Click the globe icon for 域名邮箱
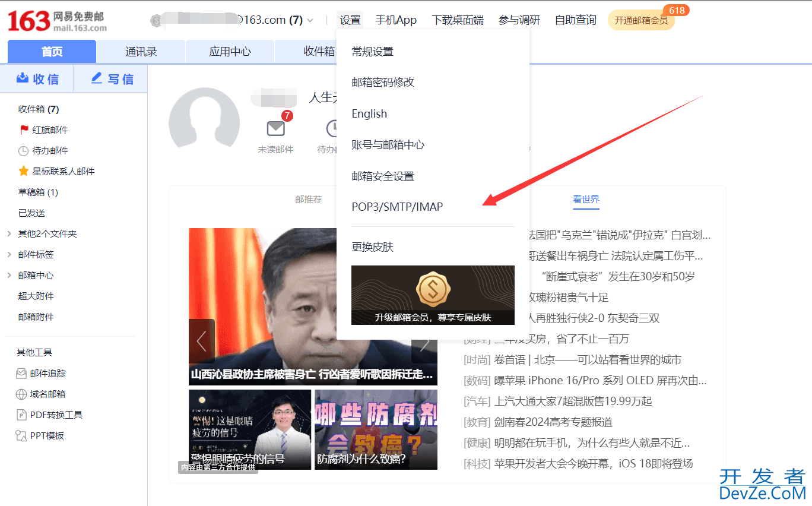812x506 pixels. [21, 394]
